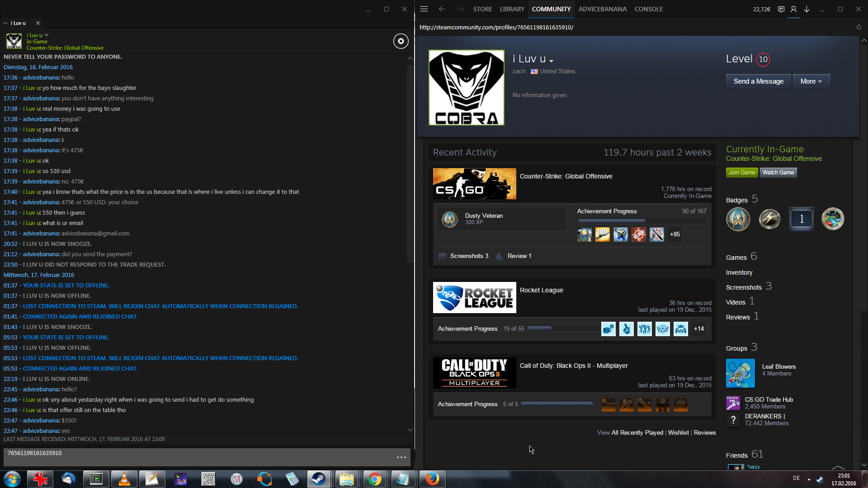Open VLC media player from taskbar

[124, 479]
